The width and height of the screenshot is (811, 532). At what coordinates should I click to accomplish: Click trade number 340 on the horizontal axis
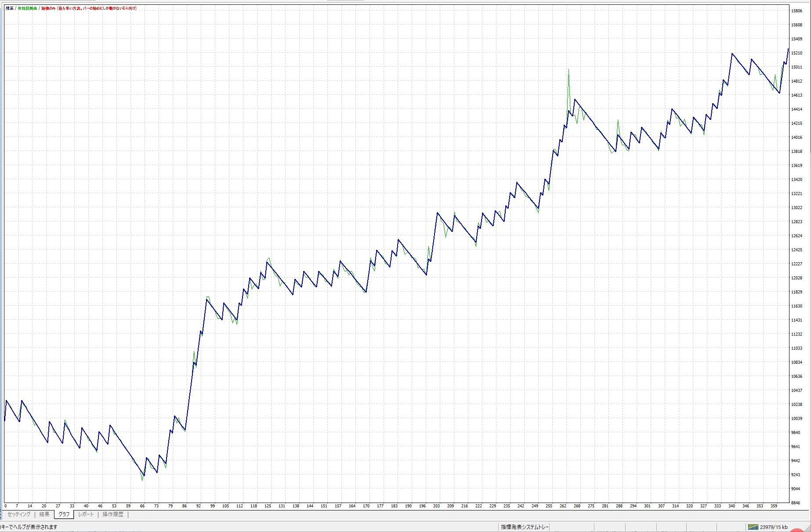coord(731,506)
